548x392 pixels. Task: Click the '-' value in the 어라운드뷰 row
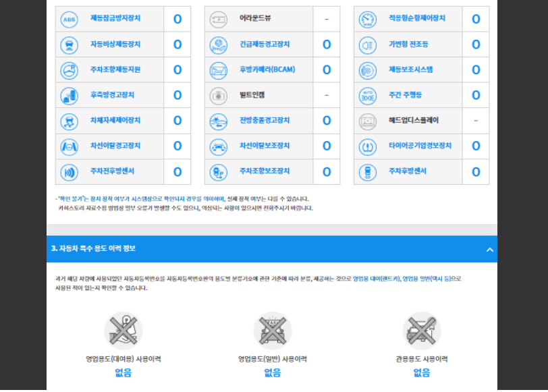click(x=327, y=19)
